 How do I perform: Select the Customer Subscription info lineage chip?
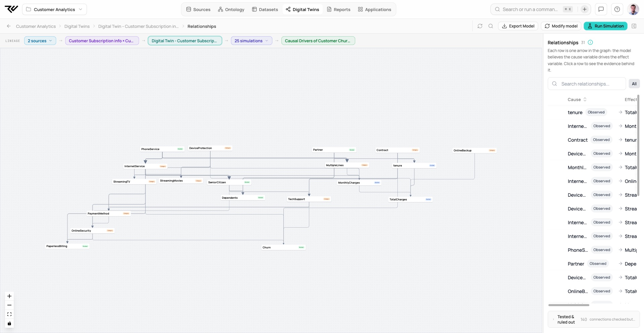pyautogui.click(x=102, y=41)
